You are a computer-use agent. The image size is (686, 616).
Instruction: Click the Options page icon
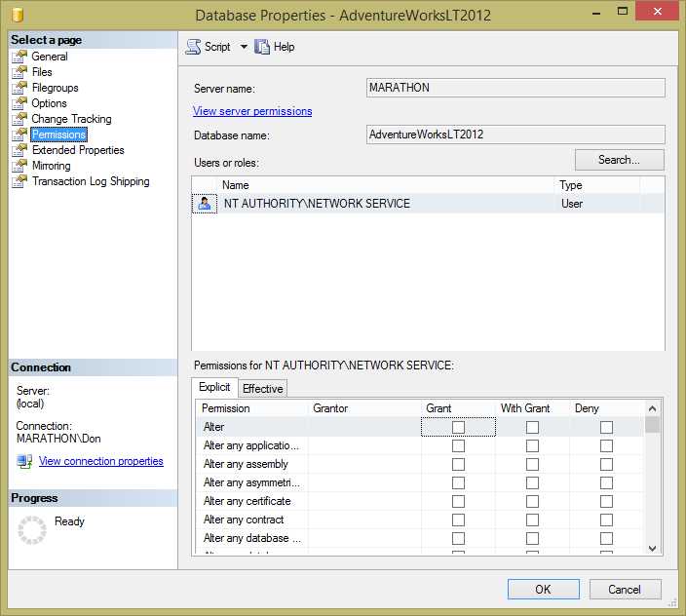tap(19, 103)
